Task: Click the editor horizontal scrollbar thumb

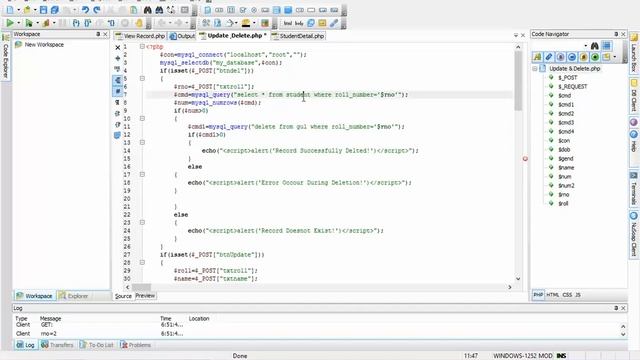Action: [x=141, y=287]
